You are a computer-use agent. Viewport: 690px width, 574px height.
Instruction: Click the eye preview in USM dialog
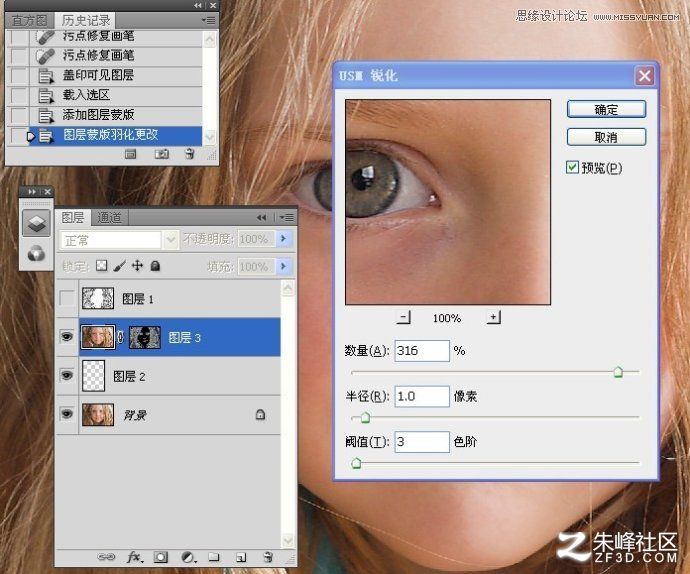coord(448,202)
